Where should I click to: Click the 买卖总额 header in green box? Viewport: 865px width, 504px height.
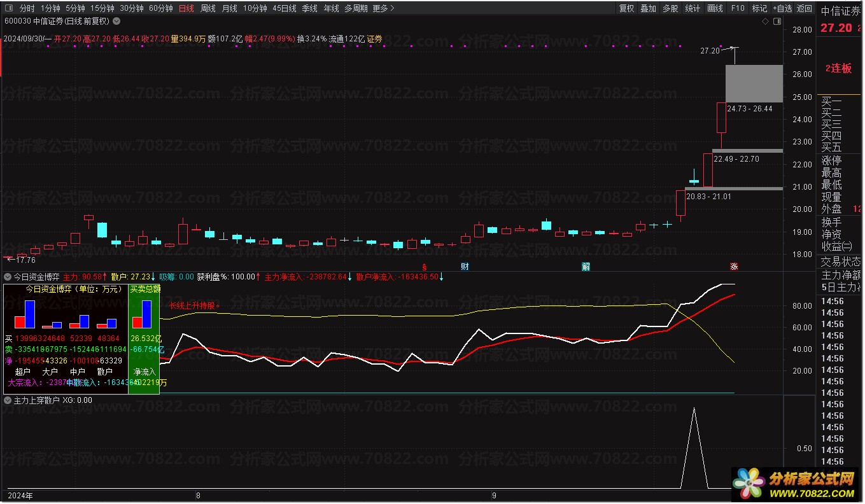(145, 288)
